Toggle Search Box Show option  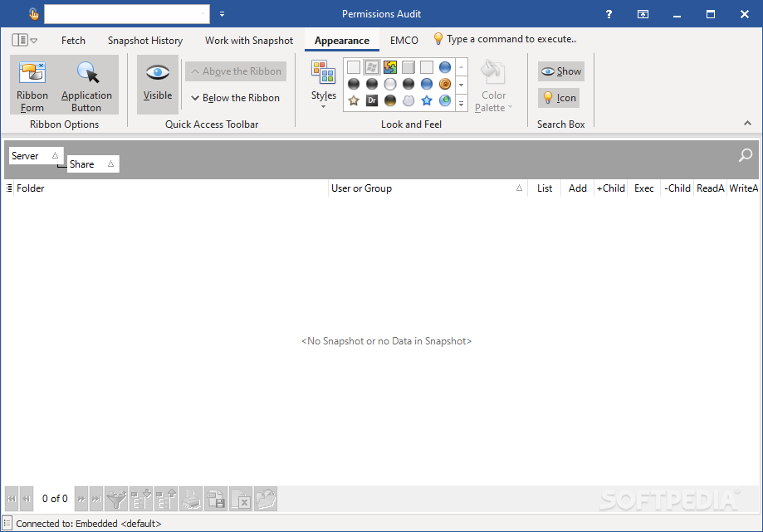(x=561, y=71)
